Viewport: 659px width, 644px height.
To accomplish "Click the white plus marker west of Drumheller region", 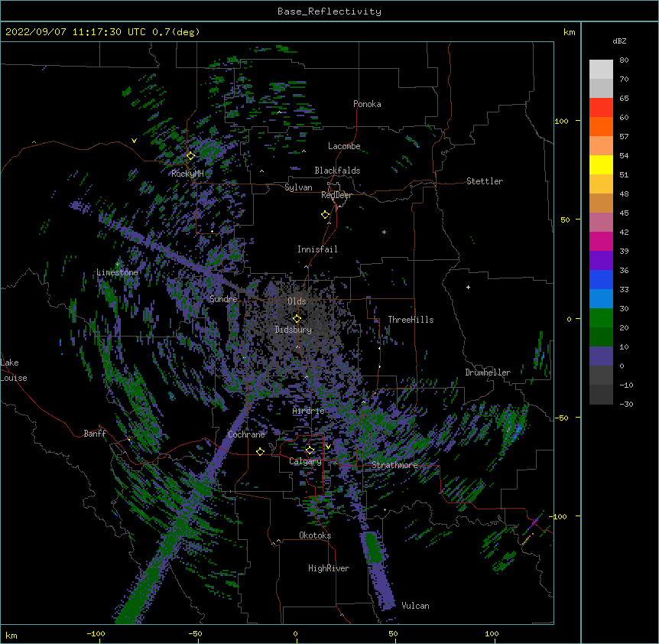I will coord(468,287).
